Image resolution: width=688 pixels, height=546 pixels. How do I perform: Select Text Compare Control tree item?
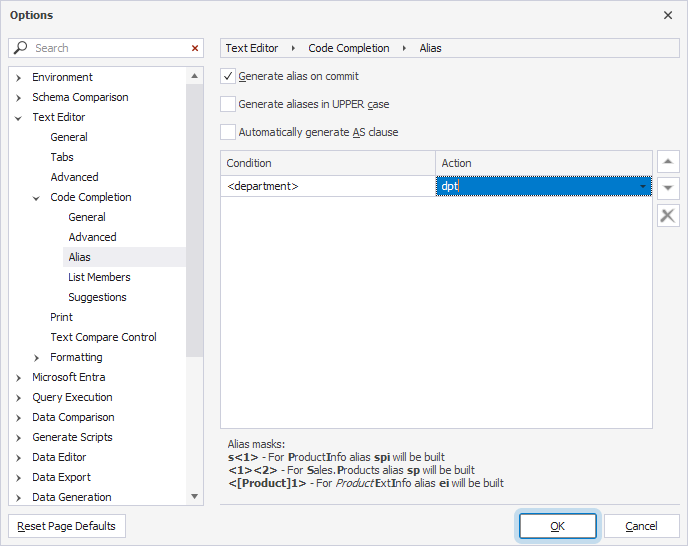click(x=103, y=338)
